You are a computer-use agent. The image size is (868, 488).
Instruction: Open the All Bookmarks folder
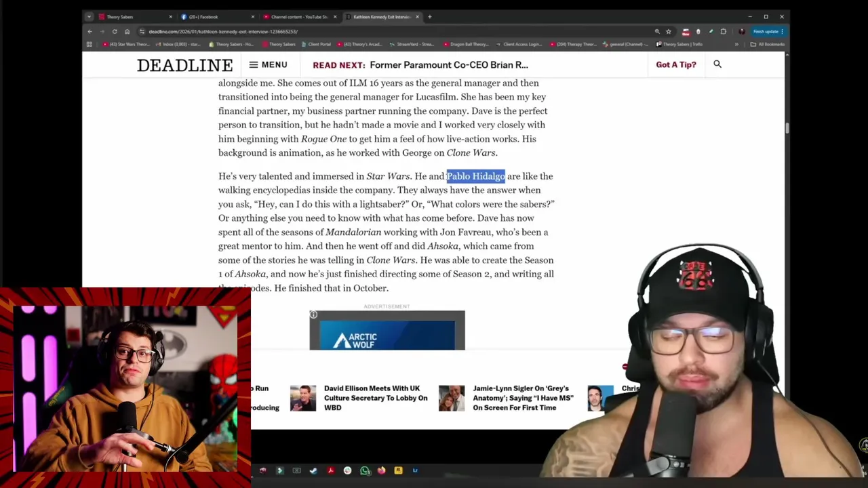(768, 44)
